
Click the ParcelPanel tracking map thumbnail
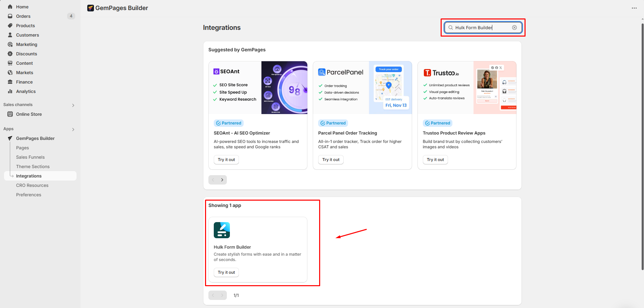pyautogui.click(x=390, y=88)
